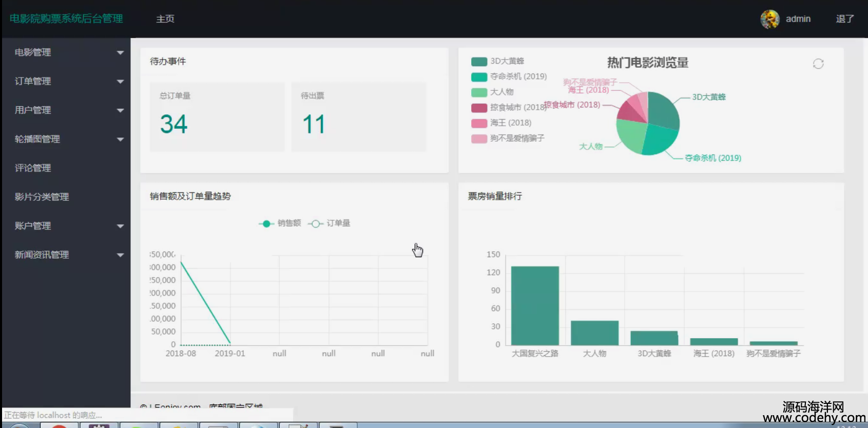The image size is (868, 428).
Task: Click the admin avatar image
Action: 769,19
